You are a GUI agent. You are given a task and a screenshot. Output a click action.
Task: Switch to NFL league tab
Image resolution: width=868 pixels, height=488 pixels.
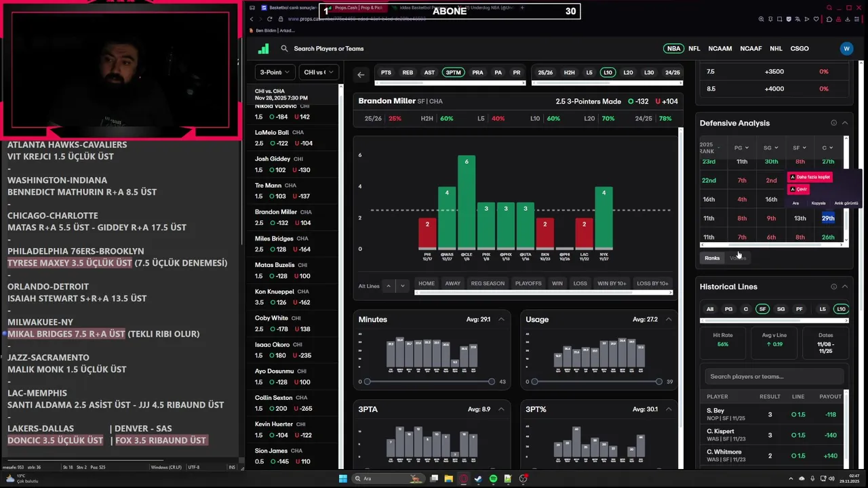[694, 49]
